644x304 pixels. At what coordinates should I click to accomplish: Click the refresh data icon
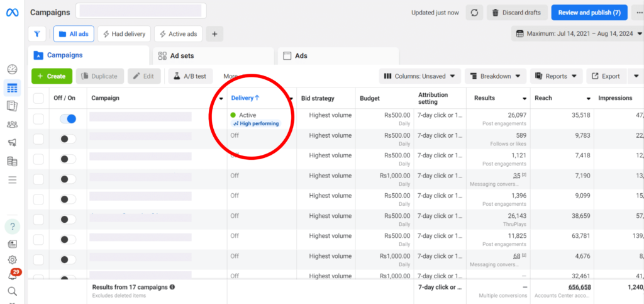point(474,13)
